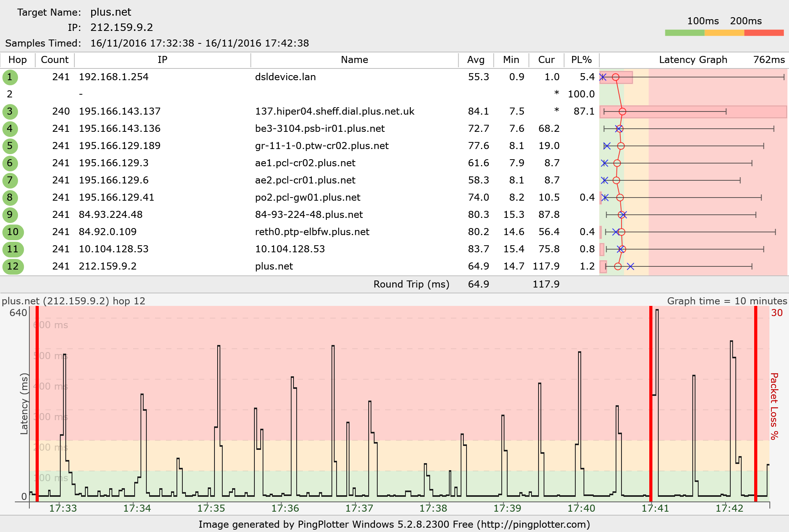
Task: Click the reth0.ptp-elbfw.plus.net row name
Action: pyautogui.click(x=312, y=232)
